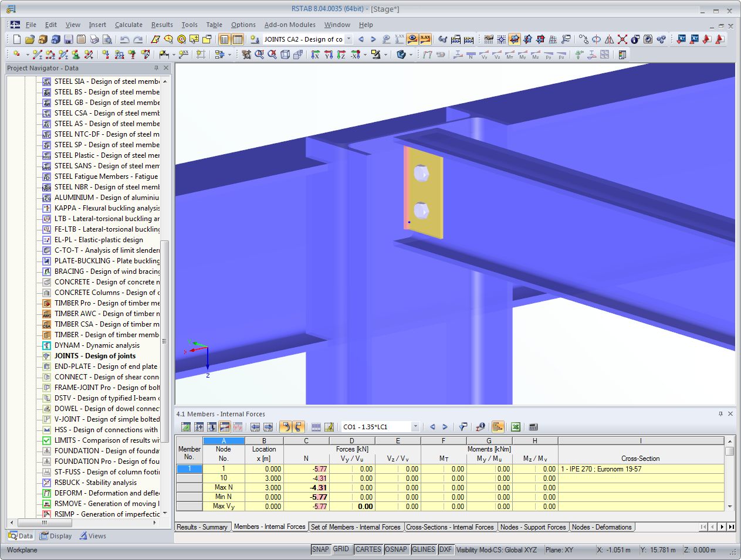Open the Calculate menu
The width and height of the screenshot is (741, 560).
pyautogui.click(x=128, y=25)
